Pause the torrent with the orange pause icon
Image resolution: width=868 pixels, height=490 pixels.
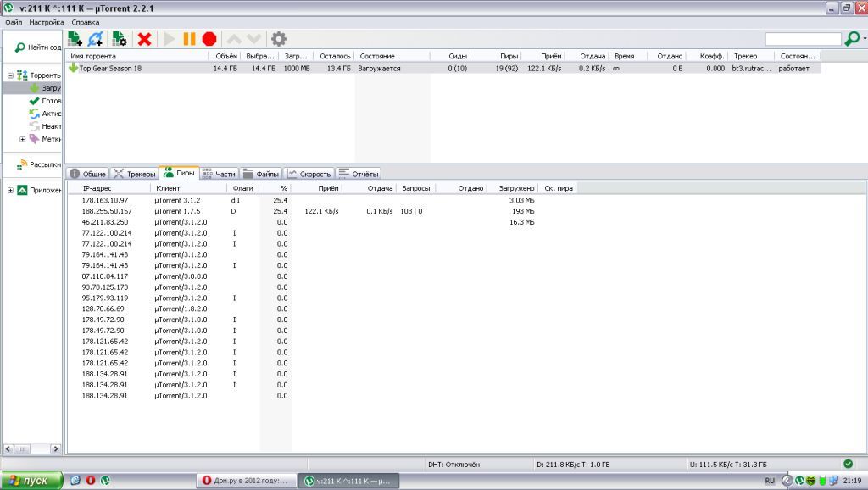click(189, 39)
